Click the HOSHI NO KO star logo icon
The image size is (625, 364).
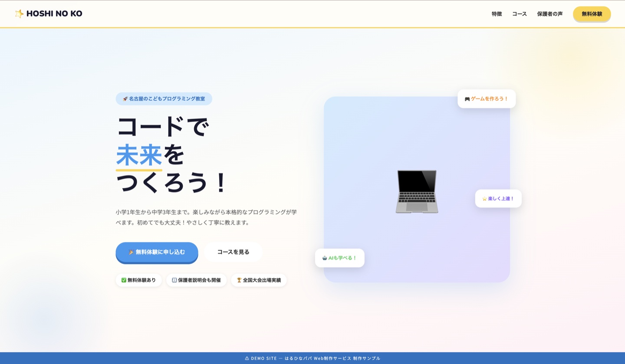20,13
